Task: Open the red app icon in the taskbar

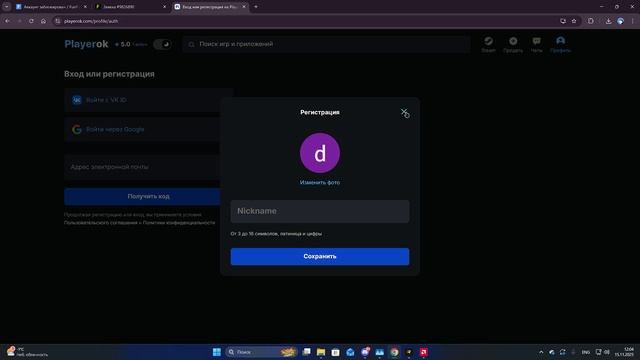Action: (x=424, y=352)
